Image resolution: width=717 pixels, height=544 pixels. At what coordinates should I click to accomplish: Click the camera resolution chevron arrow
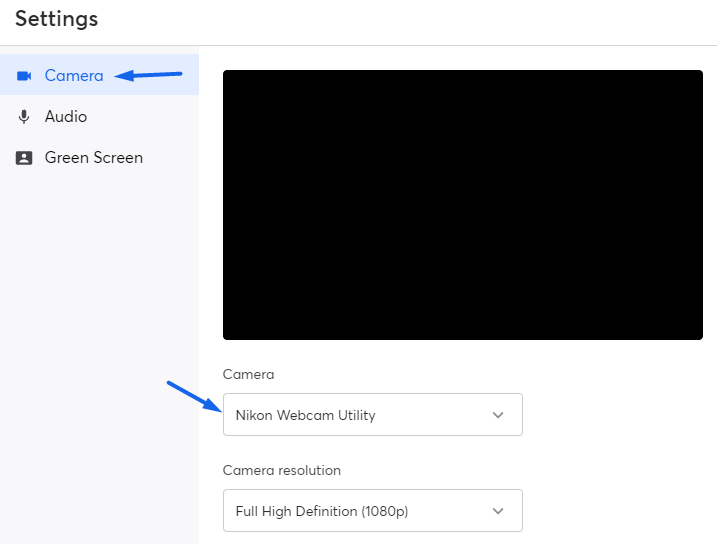tap(498, 511)
